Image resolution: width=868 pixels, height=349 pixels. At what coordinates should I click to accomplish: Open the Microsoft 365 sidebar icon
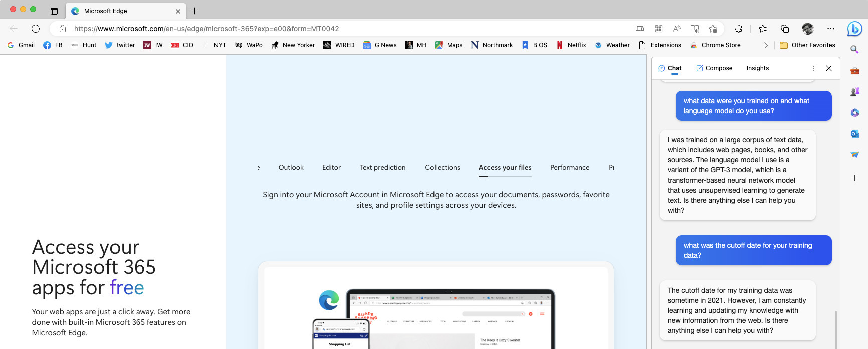[854, 113]
